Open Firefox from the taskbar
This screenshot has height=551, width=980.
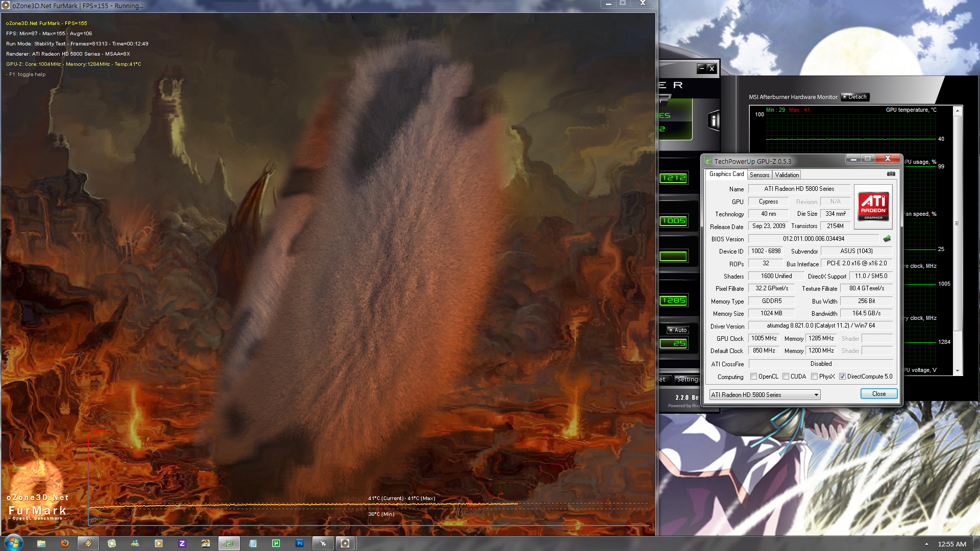tap(65, 543)
